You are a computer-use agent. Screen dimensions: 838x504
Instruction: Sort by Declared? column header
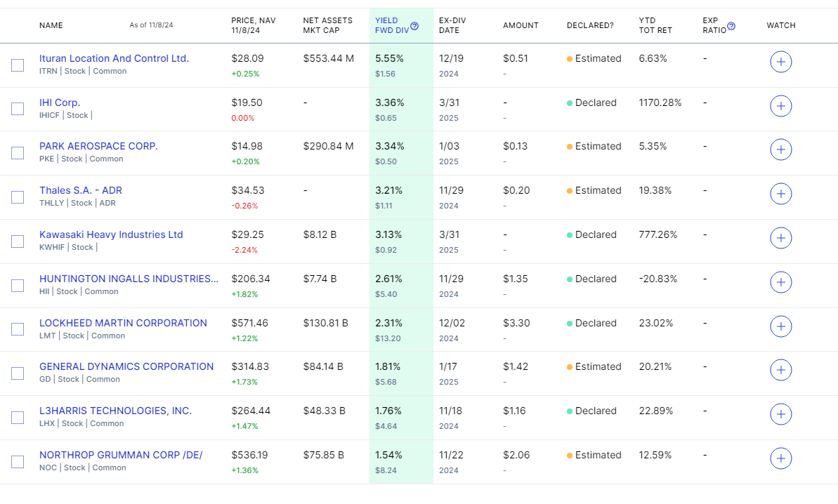pyautogui.click(x=590, y=25)
